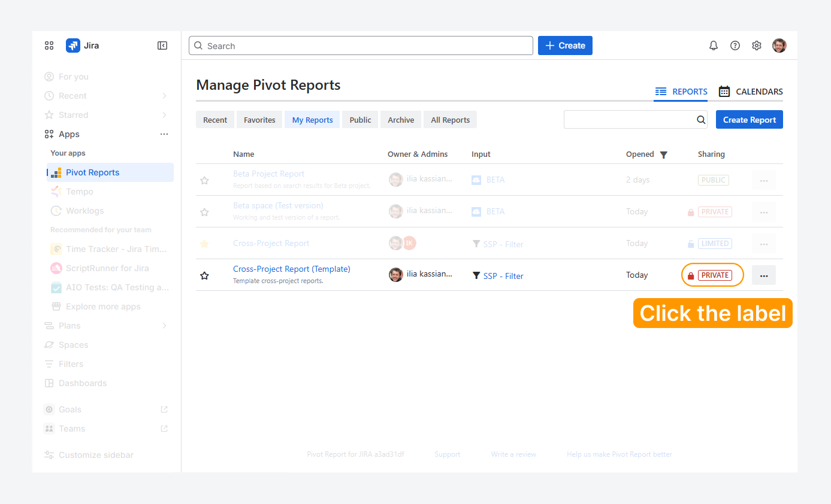This screenshot has height=504, width=831.
Task: Open more actions for Cross-Project Report row
Action: (764, 244)
